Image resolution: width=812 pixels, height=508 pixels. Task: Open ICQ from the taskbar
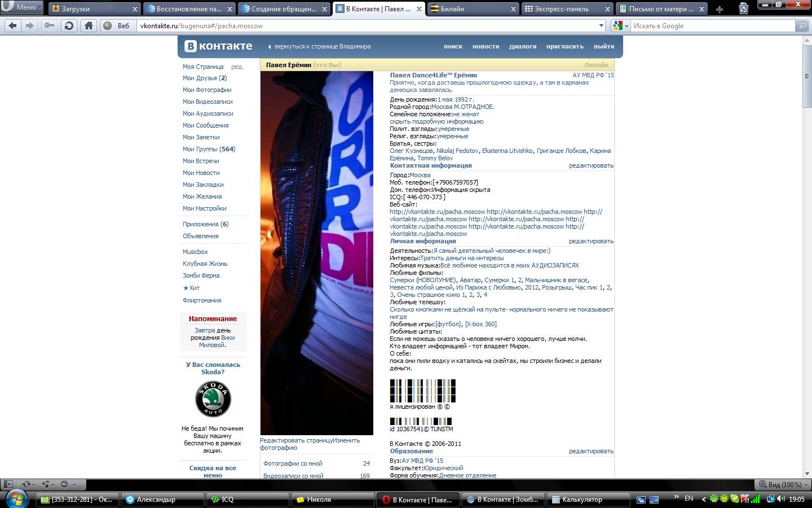coord(247,500)
